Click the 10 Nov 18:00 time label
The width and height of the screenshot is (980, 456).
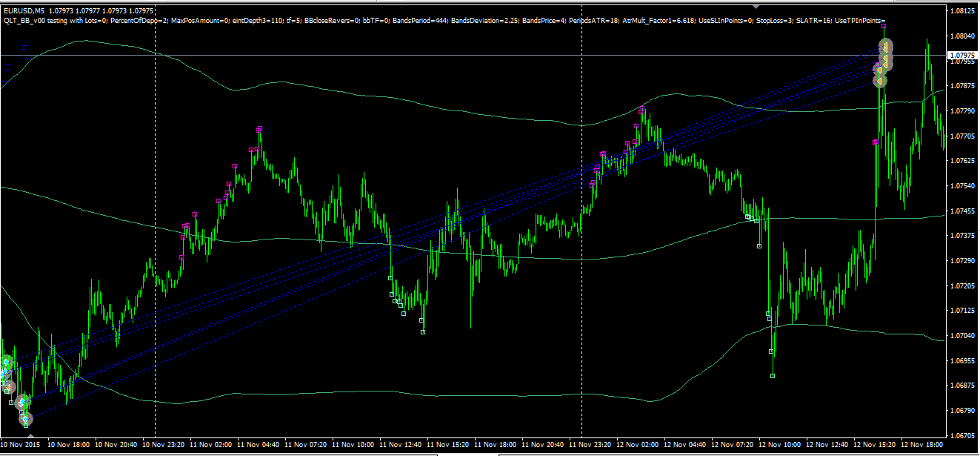[x=70, y=445]
